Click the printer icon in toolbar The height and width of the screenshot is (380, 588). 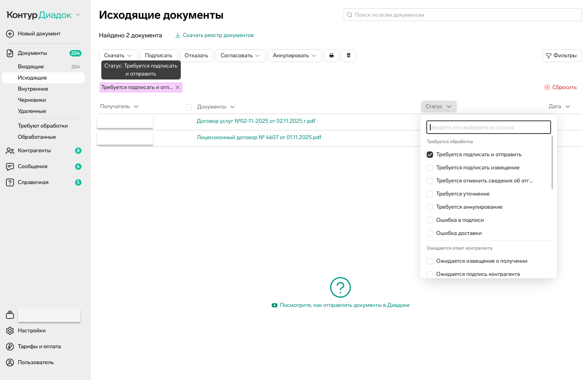331,56
